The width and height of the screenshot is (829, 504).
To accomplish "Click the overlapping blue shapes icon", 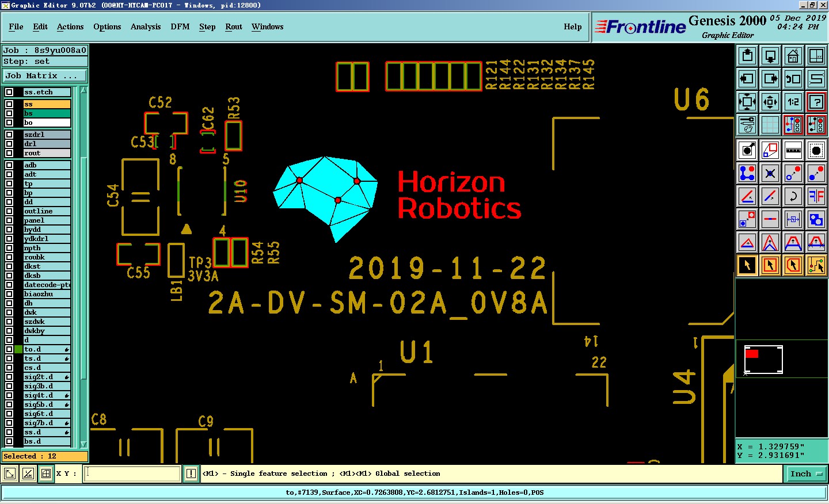I will tap(816, 219).
